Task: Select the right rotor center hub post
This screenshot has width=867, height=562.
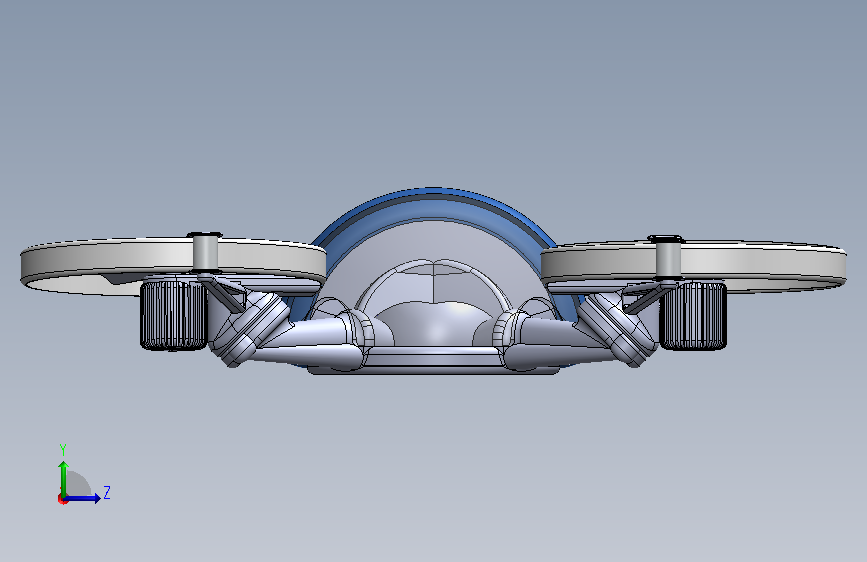Action: coord(667,258)
